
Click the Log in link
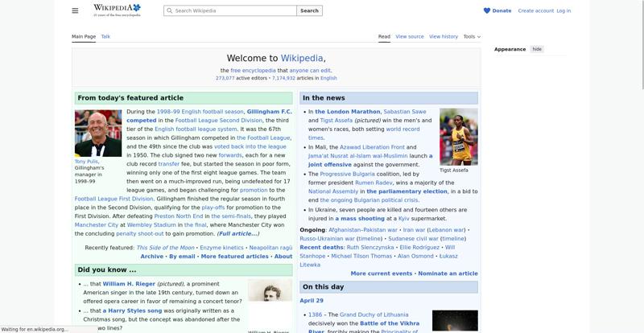pos(563,10)
